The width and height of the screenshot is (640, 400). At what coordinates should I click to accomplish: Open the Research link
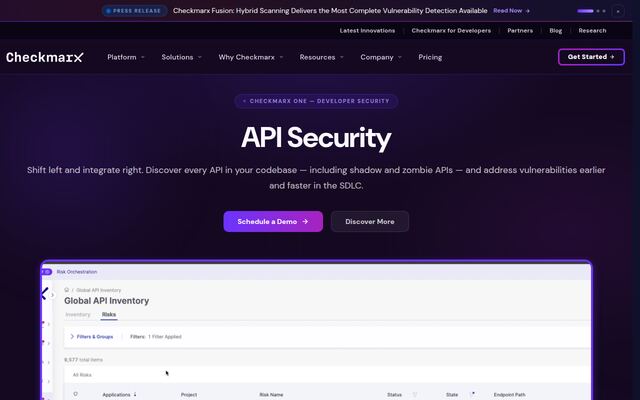coord(592,31)
